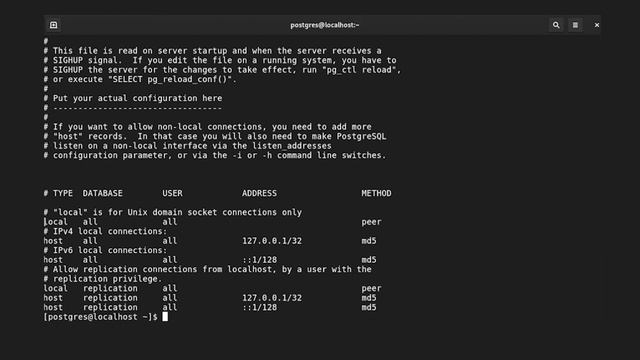The image size is (640, 360).
Task: Open the terminal search icon
Action: point(556,25)
